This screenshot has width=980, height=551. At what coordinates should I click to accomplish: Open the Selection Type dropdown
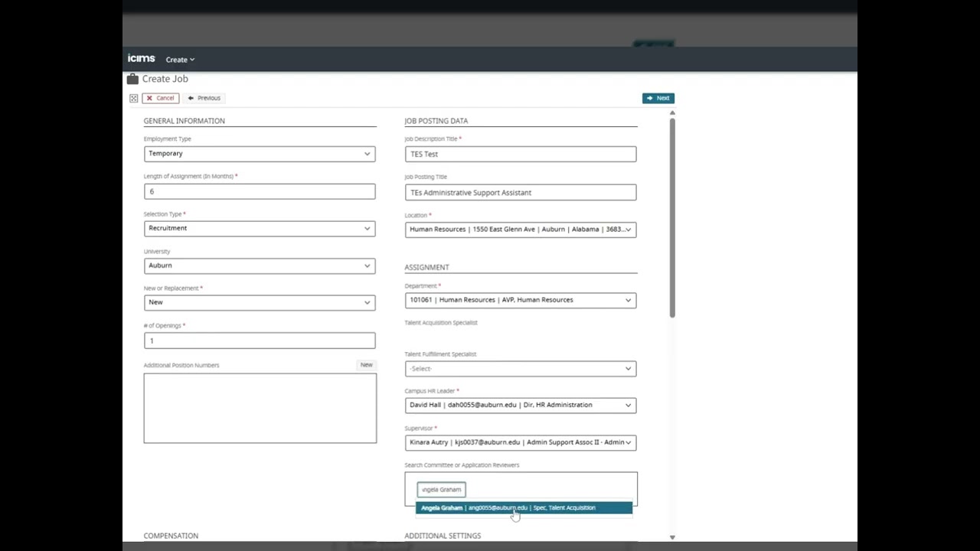coord(260,228)
